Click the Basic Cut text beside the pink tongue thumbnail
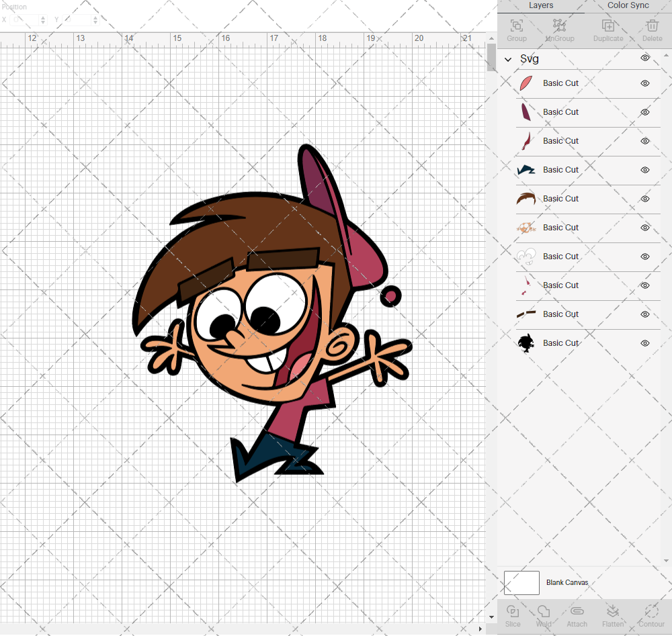The image size is (672, 636). (560, 83)
